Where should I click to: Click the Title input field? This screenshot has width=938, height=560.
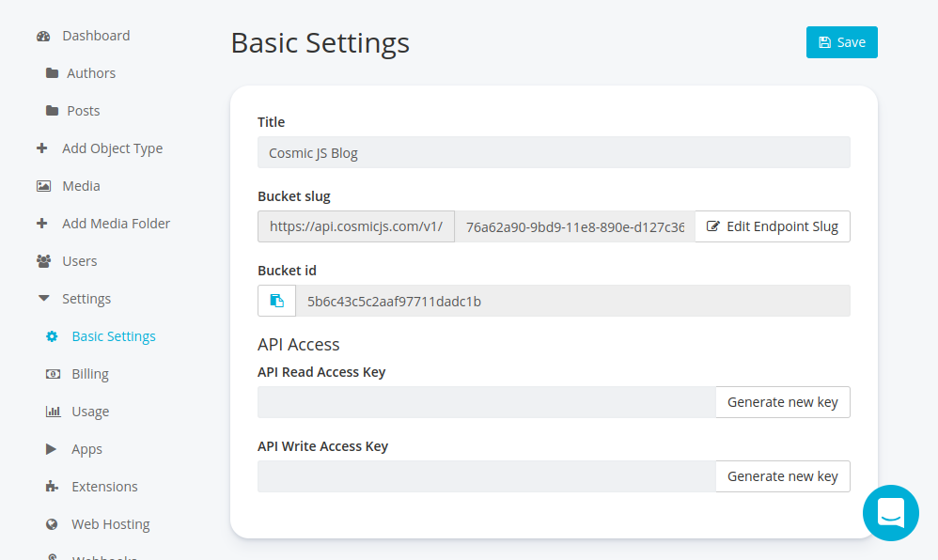pos(554,152)
